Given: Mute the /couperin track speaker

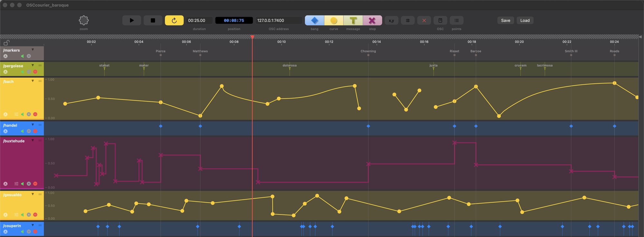Looking at the screenshot, I should [22, 232].
